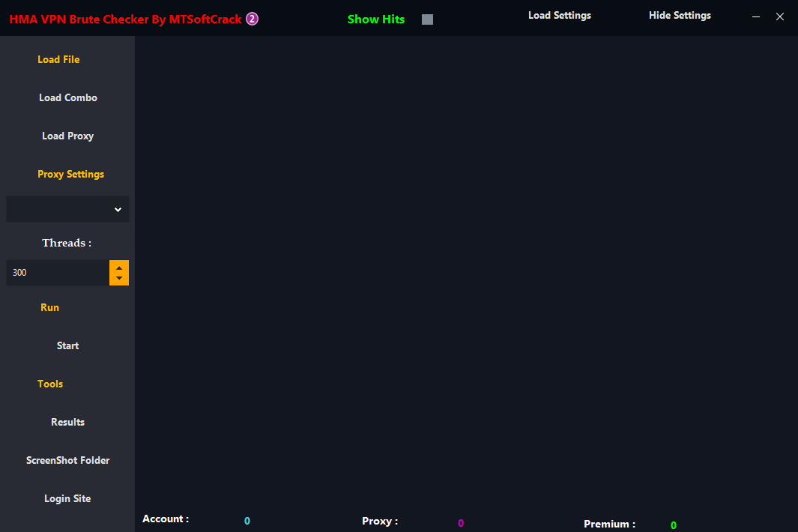
Task: Click the Tools section heading
Action: tap(50, 384)
